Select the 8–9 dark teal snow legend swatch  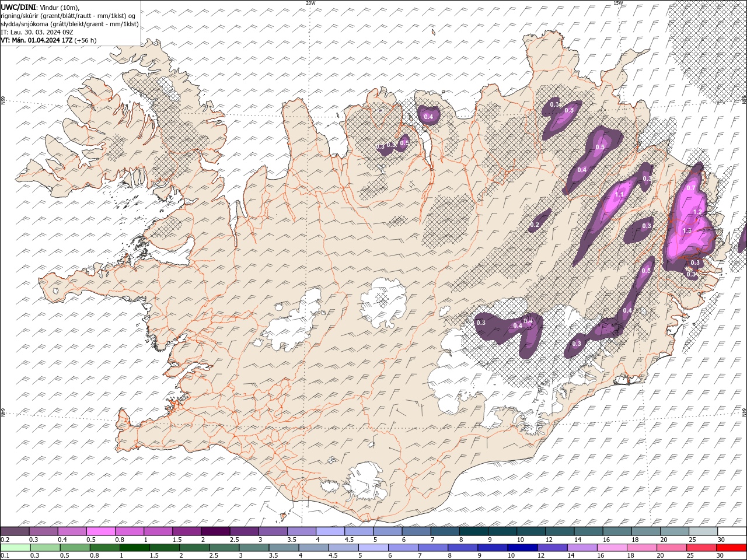[x=473, y=531]
